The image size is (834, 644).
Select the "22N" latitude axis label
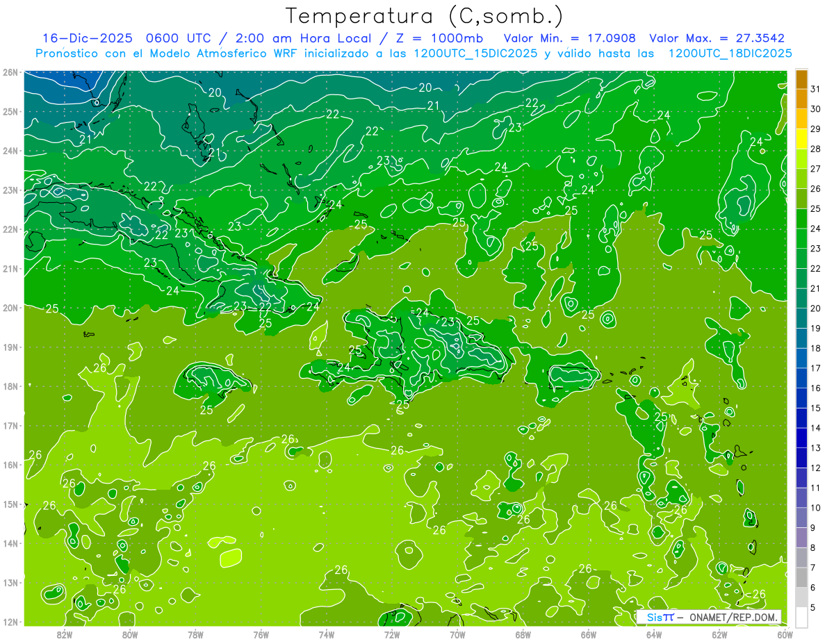(10, 229)
